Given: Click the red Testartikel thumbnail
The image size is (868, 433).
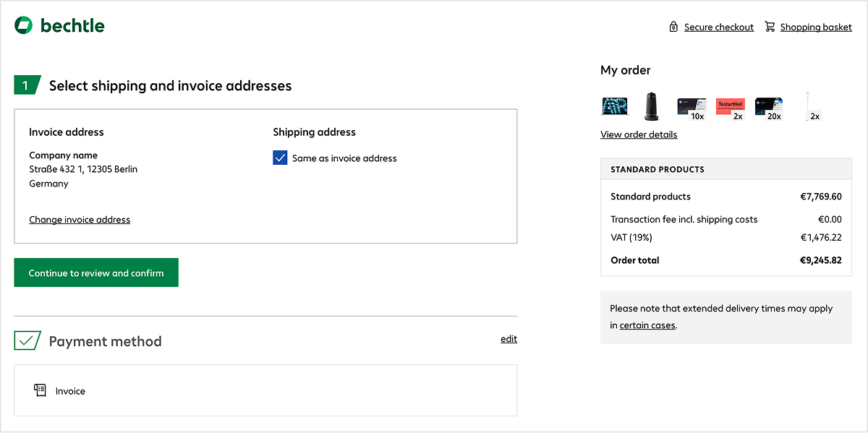Looking at the screenshot, I should (x=730, y=106).
